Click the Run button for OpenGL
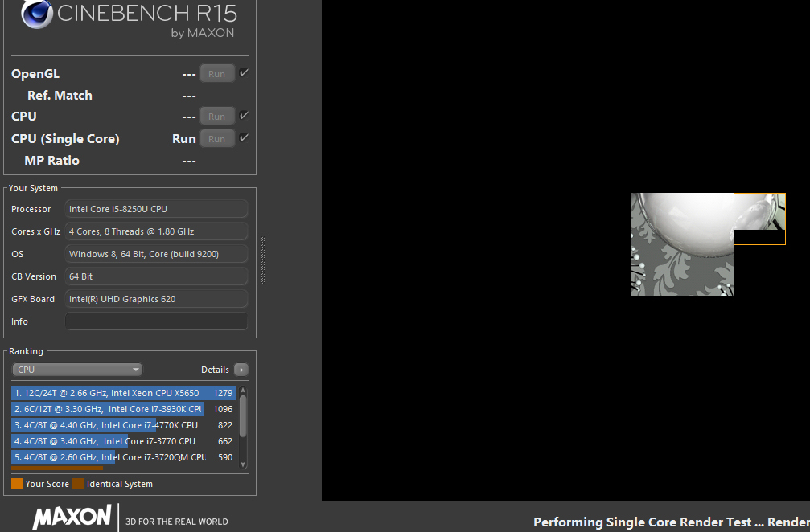Viewport: 810px width, 532px height. coord(217,74)
